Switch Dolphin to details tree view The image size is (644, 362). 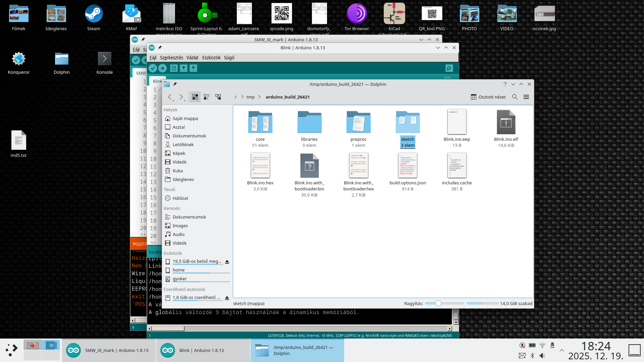tap(218, 97)
